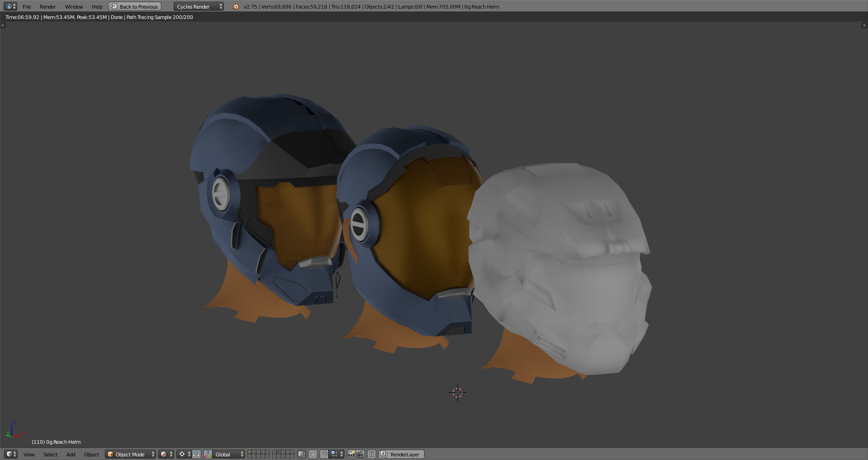Click the 'Verts:69,896' statistics text

click(276, 7)
